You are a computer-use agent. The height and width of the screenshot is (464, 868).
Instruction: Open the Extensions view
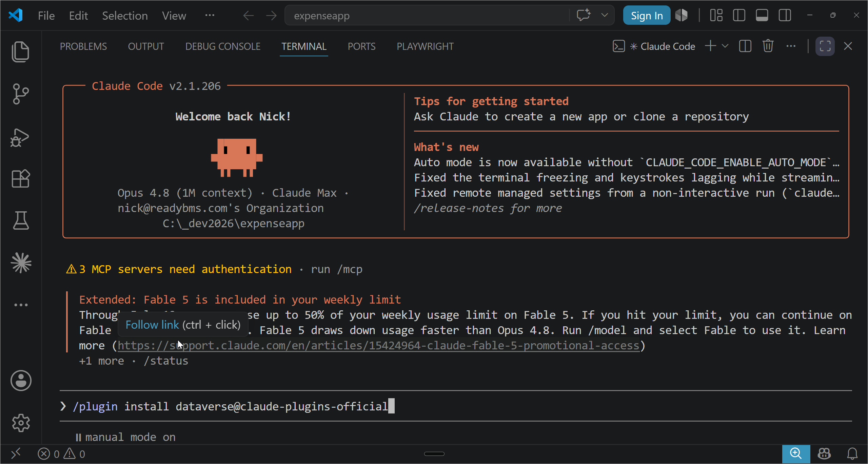(21, 179)
